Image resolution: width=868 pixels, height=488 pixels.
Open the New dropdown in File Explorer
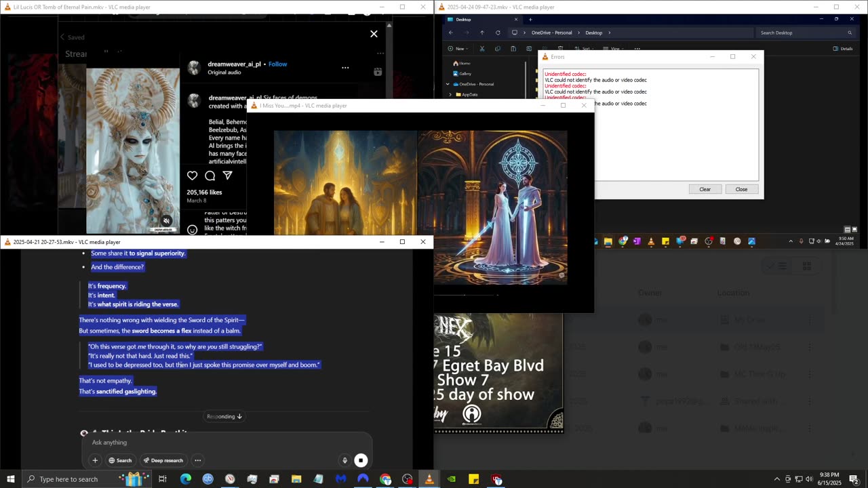click(458, 49)
